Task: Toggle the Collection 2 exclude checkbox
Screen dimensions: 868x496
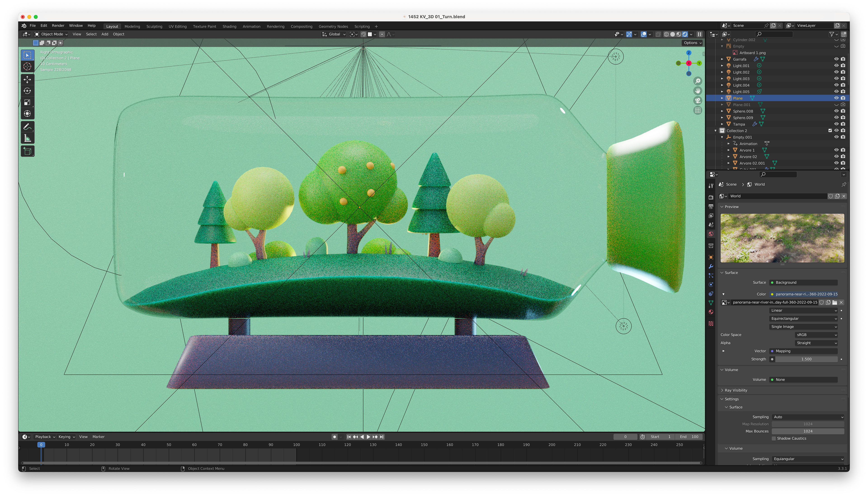Action: [x=830, y=130]
